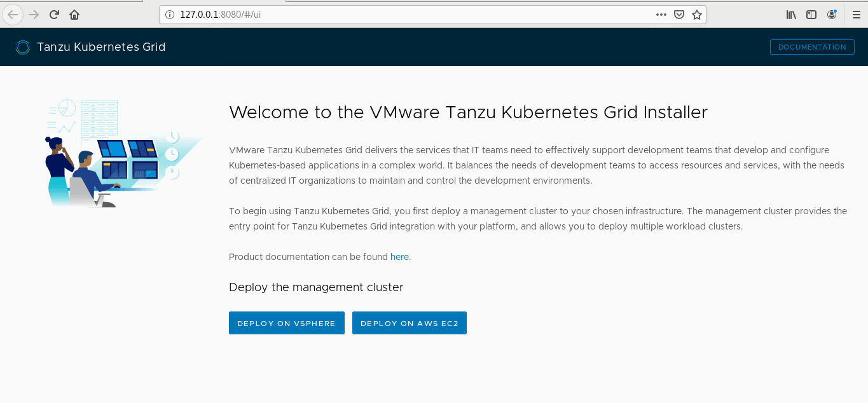This screenshot has height=403, width=868.
Task: Click the welcome illustration image
Action: [x=123, y=153]
